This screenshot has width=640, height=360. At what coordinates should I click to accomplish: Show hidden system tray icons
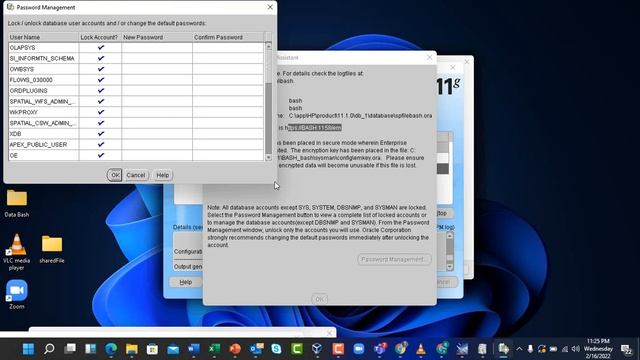click(519, 349)
